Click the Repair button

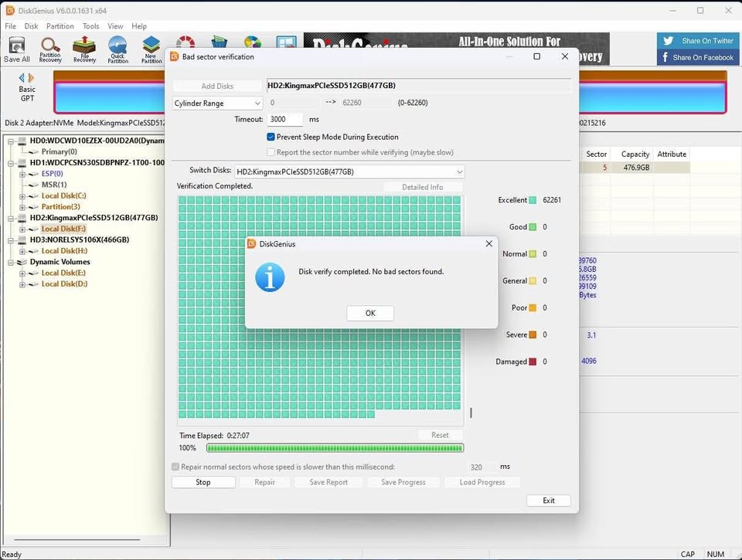click(264, 482)
